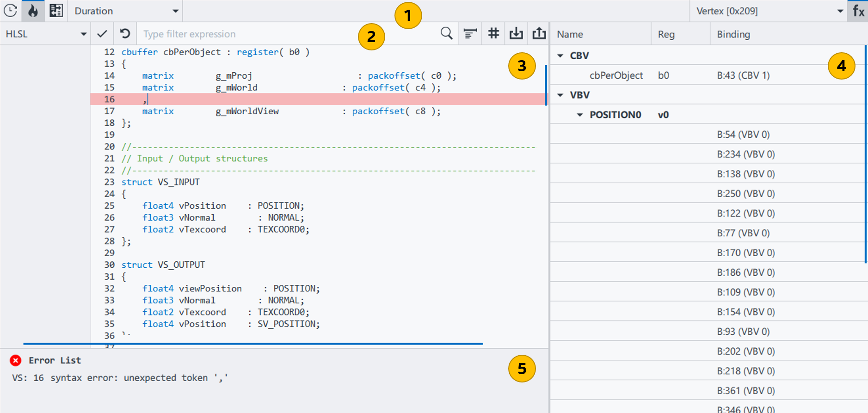Click the Binding column header

pos(733,34)
